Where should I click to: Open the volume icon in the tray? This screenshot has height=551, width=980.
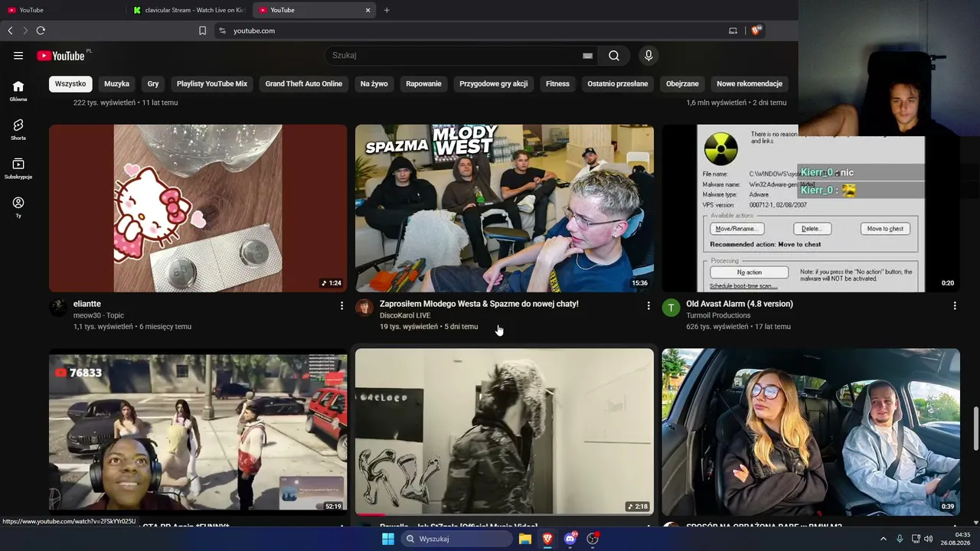(x=929, y=539)
